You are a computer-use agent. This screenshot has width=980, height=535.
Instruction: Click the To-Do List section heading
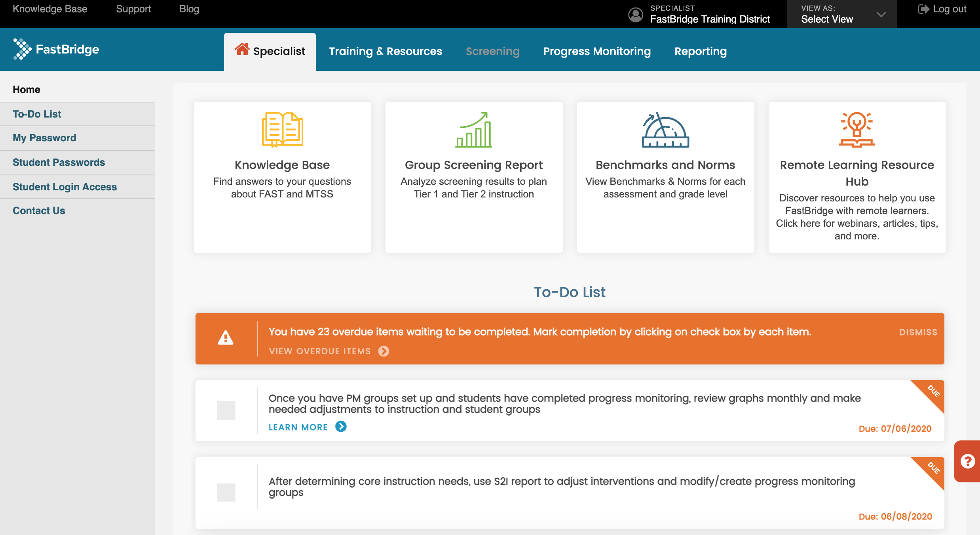point(570,292)
